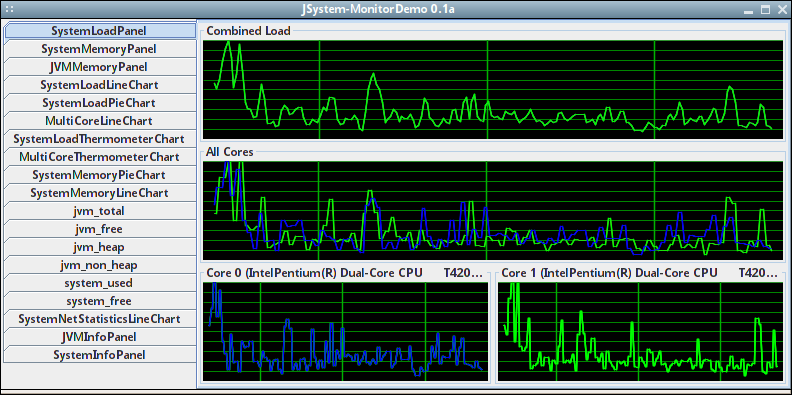This screenshot has height=395, width=792.
Task: Click the Core 1 green load chart
Action: (x=640, y=332)
